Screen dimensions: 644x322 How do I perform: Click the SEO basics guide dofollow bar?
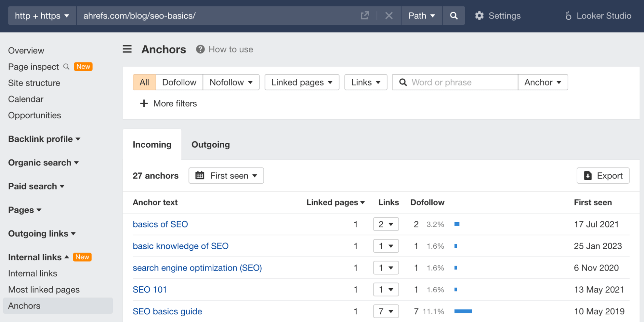[463, 311]
